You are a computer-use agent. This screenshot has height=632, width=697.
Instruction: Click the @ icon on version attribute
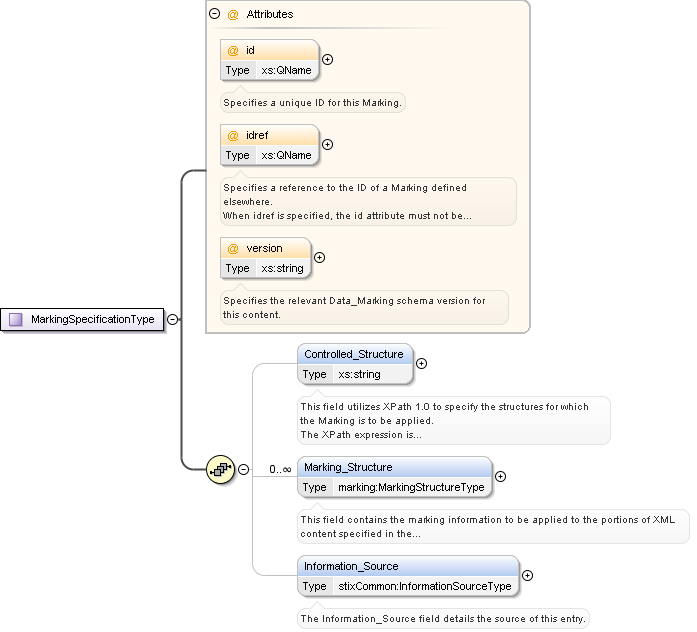pyautogui.click(x=233, y=248)
